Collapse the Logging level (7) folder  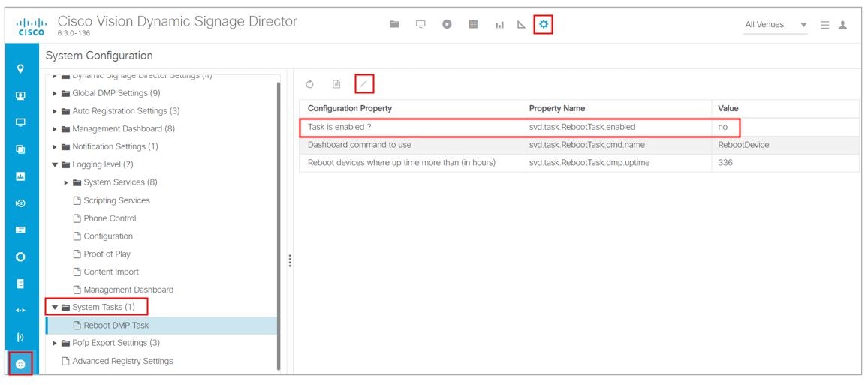click(55, 165)
